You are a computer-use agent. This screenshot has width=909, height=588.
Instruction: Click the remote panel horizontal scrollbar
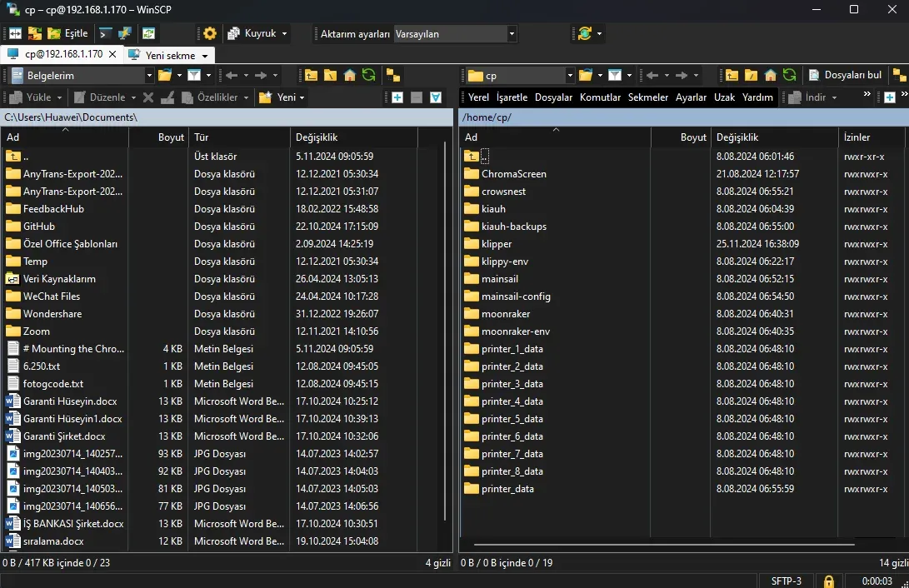click(664, 545)
